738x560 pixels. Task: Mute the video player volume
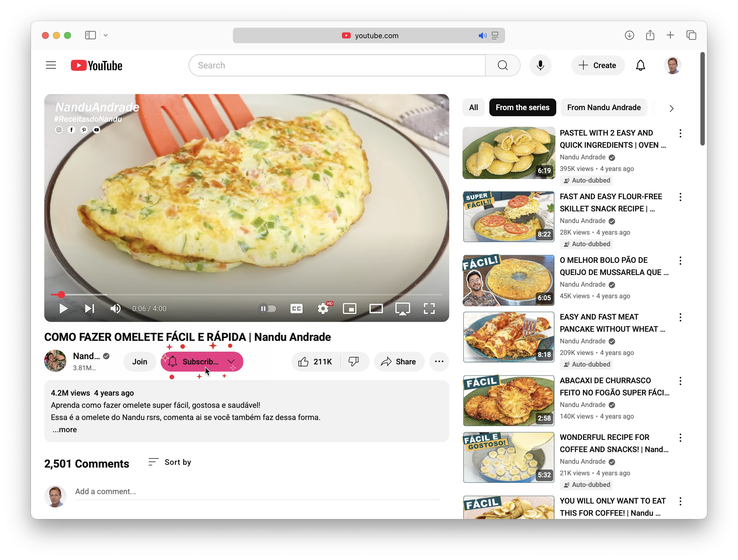(x=115, y=309)
